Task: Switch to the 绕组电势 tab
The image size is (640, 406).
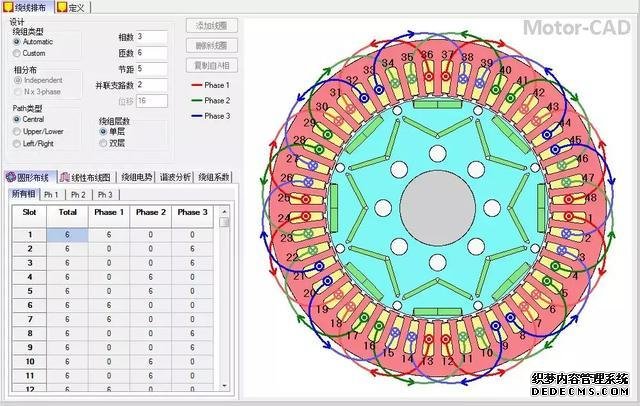Action: [x=135, y=177]
